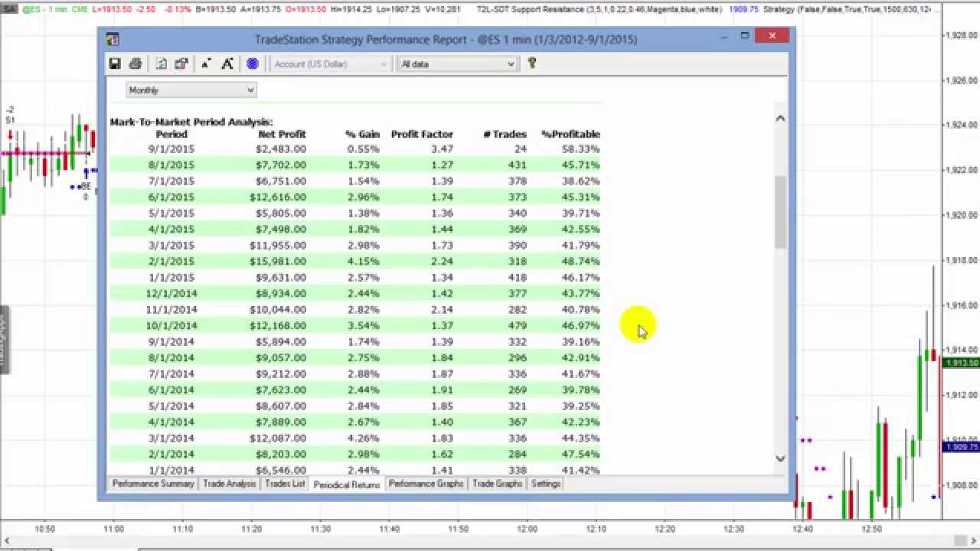Open the Trade Graphs tab
Image resolution: width=980 pixels, height=551 pixels.
pos(497,484)
